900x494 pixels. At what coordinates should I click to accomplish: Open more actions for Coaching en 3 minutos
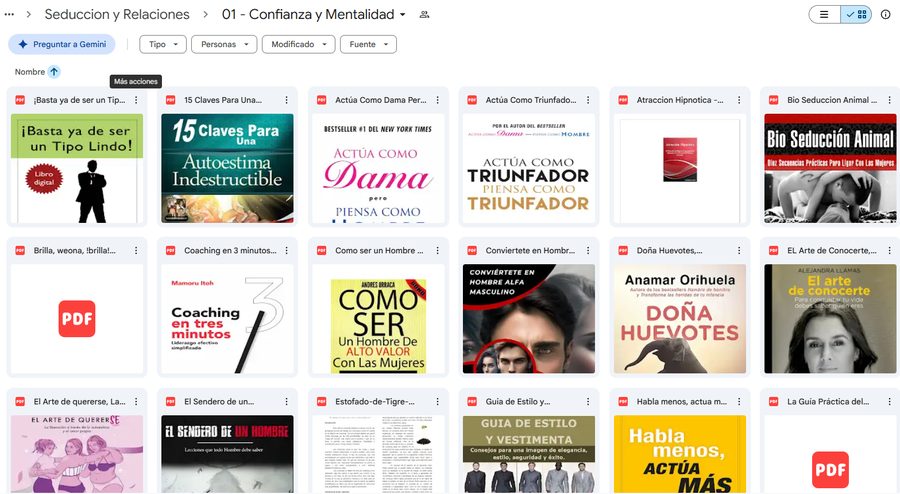[286, 251]
